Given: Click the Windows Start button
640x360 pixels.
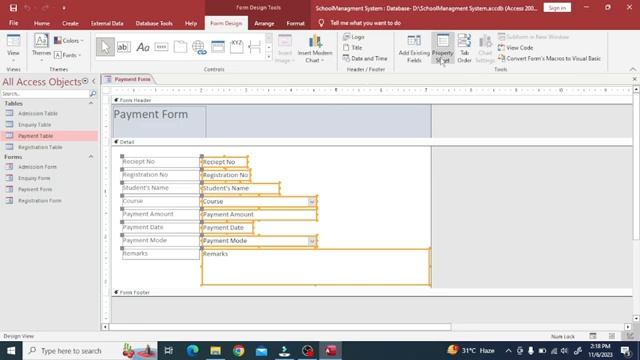Looking at the screenshot, I should pos(11,351).
